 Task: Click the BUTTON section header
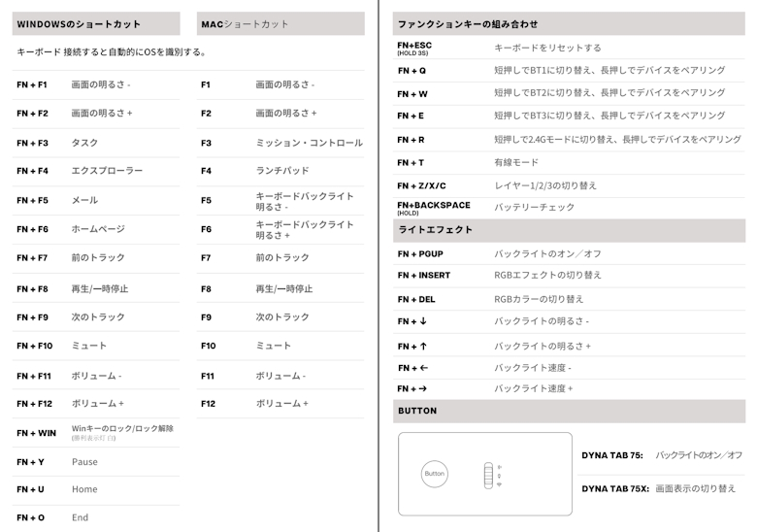pyautogui.click(x=417, y=411)
